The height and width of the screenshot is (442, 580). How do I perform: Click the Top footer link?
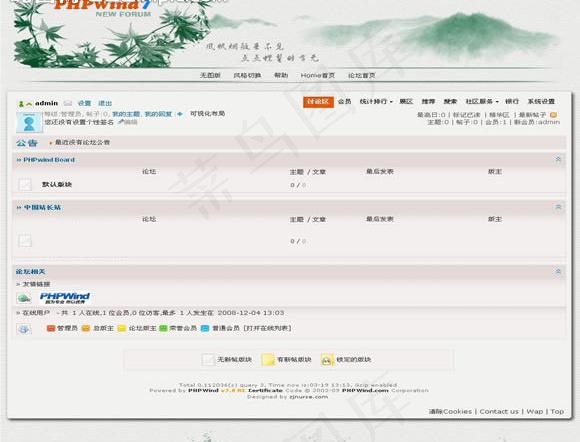(557, 411)
